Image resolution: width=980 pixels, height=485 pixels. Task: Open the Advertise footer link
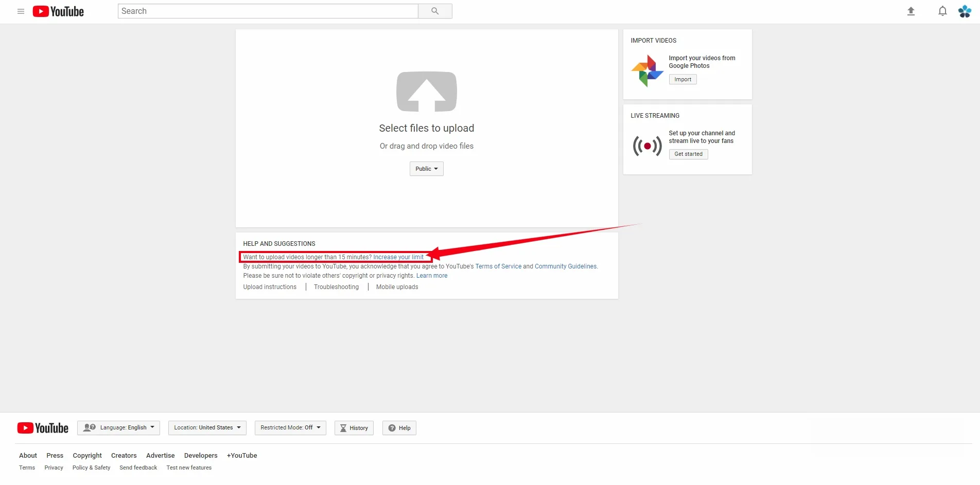161,456
